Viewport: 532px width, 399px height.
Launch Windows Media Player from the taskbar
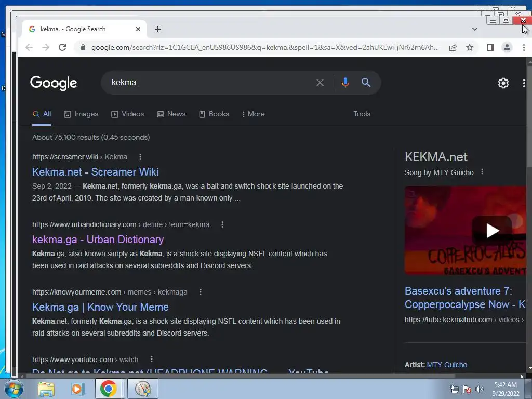click(77, 389)
